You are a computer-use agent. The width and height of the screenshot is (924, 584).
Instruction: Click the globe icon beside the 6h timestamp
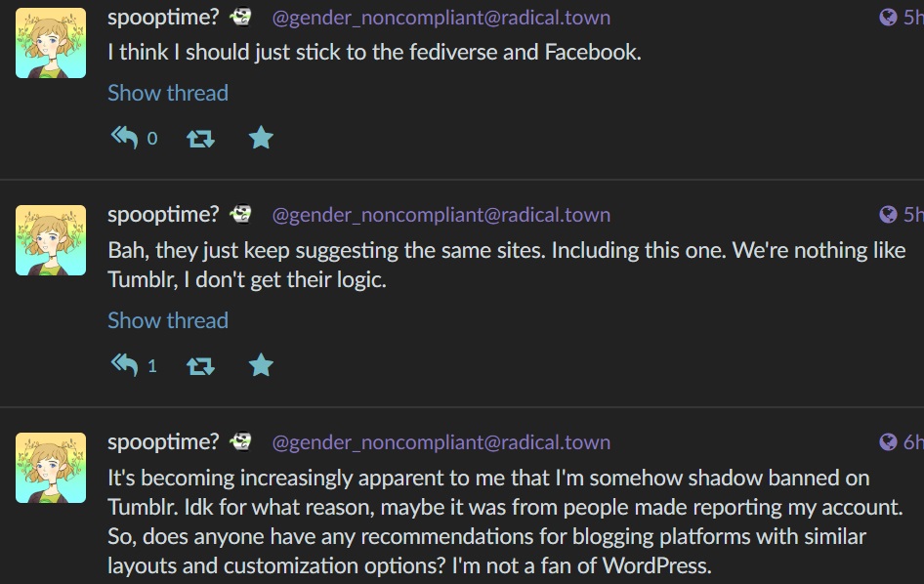(x=888, y=442)
